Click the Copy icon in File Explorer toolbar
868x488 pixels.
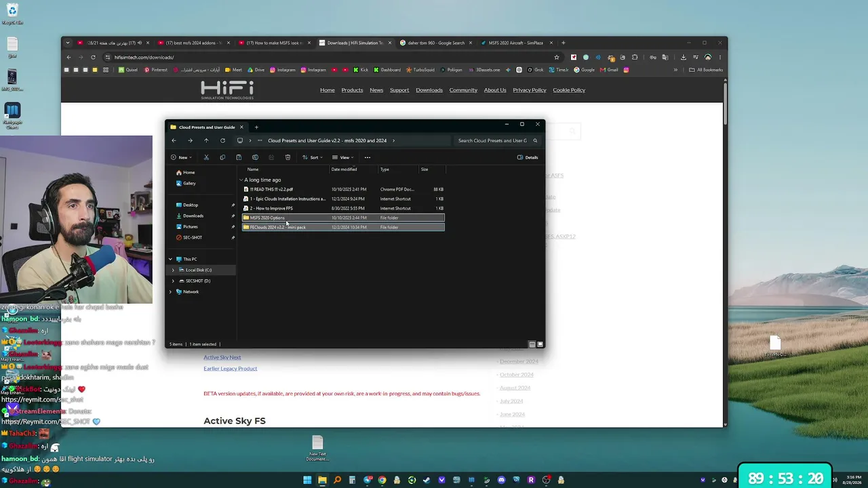[222, 157]
